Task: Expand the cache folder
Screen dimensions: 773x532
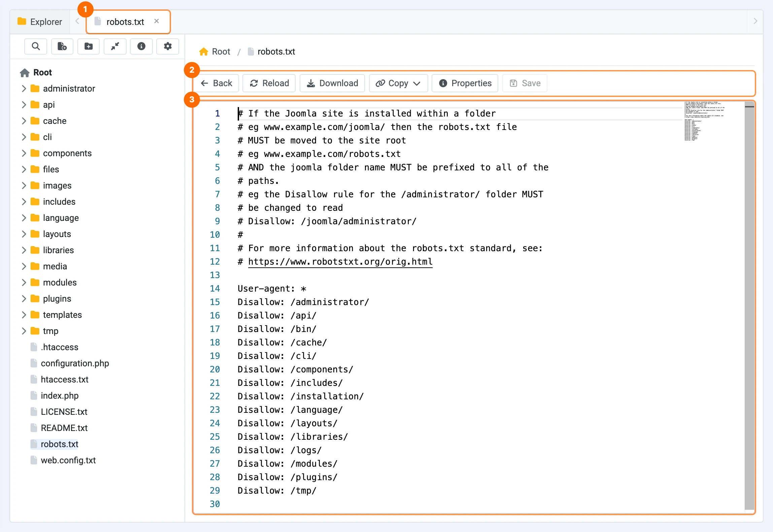Action: tap(24, 121)
